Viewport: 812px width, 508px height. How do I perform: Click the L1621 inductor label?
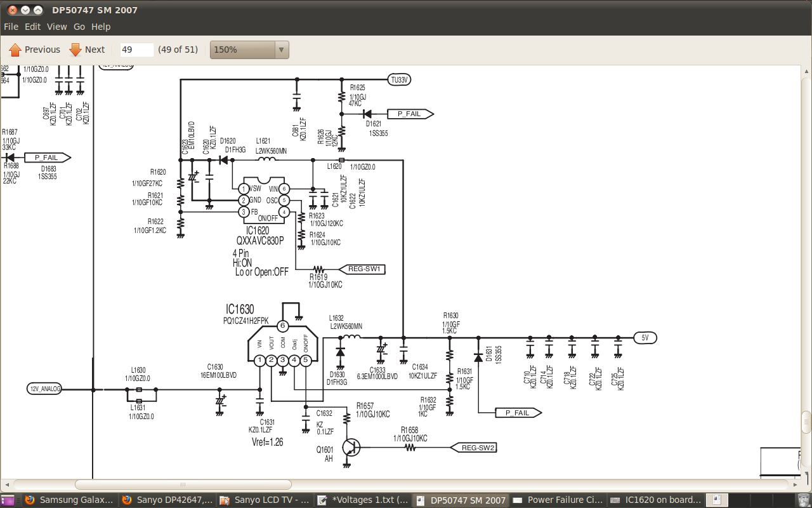[263, 141]
